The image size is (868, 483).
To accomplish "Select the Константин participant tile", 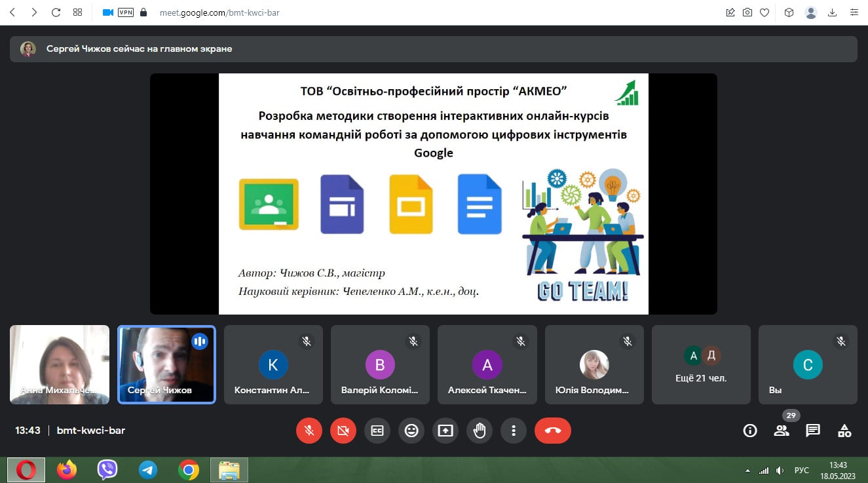I will 273,364.
